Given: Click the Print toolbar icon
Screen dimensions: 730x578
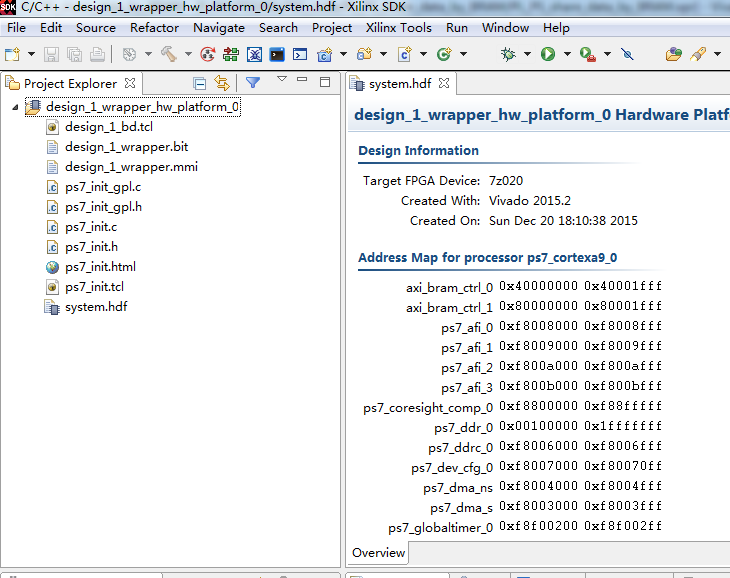Looking at the screenshot, I should [x=97, y=54].
